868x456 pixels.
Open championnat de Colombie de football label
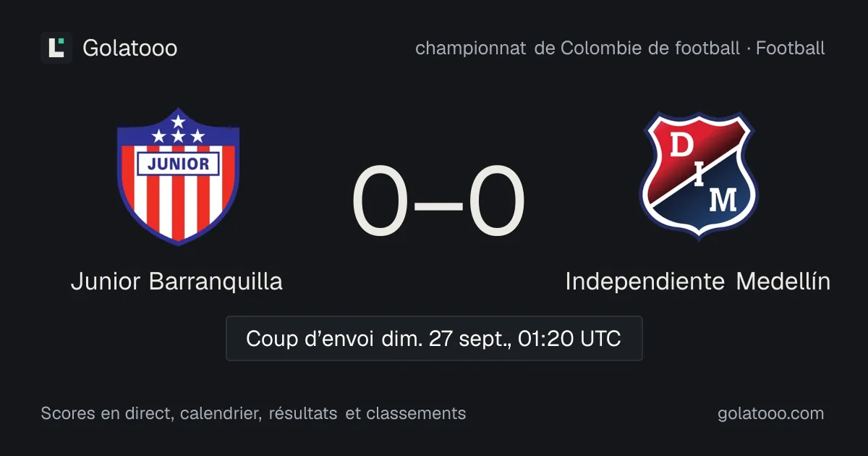577,48
